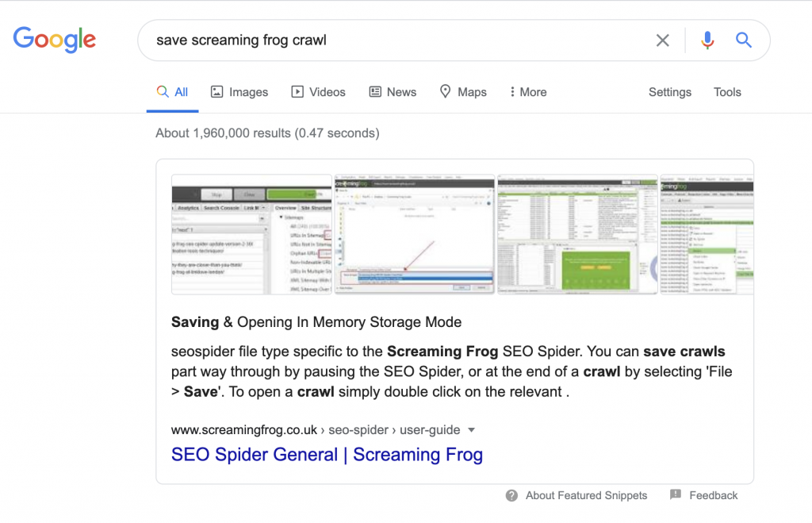Viewport: 812px width, 523px height.
Task: Open the SEO Spider General result link
Action: coord(327,455)
